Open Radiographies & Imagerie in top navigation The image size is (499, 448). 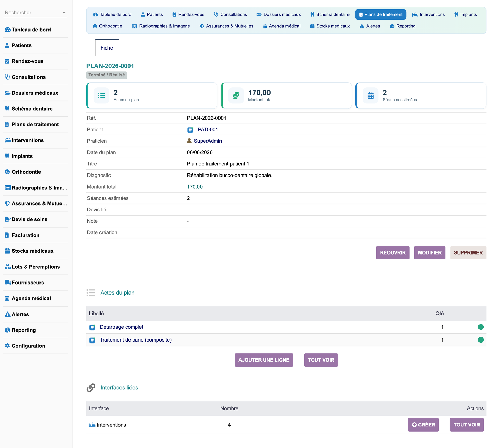(161, 26)
